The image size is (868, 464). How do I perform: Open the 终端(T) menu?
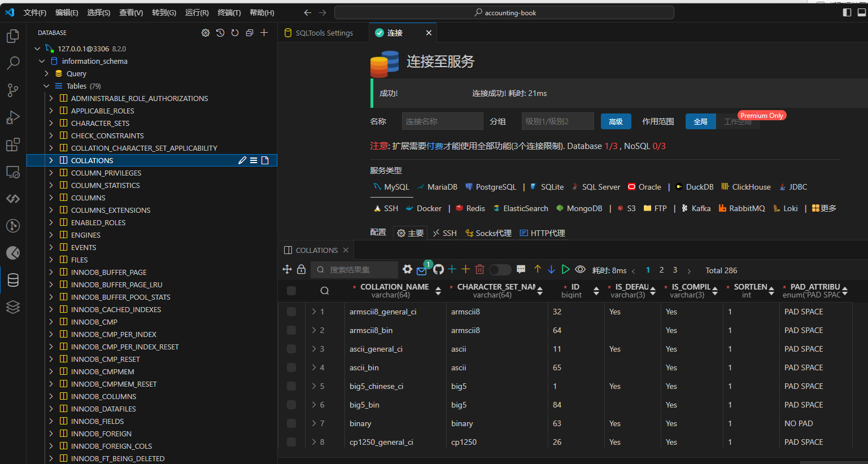pos(229,12)
